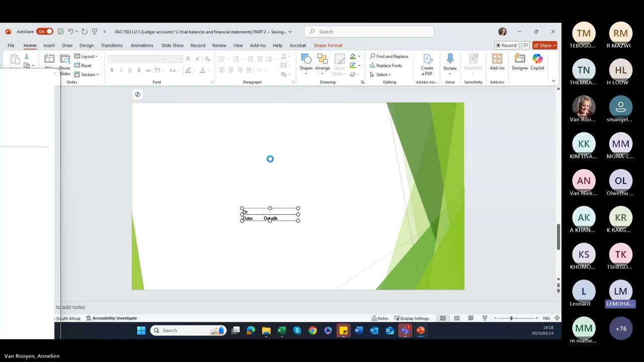This screenshot has height=362, width=644.
Task: Switch to the Shape Format tab
Action: tap(328, 45)
